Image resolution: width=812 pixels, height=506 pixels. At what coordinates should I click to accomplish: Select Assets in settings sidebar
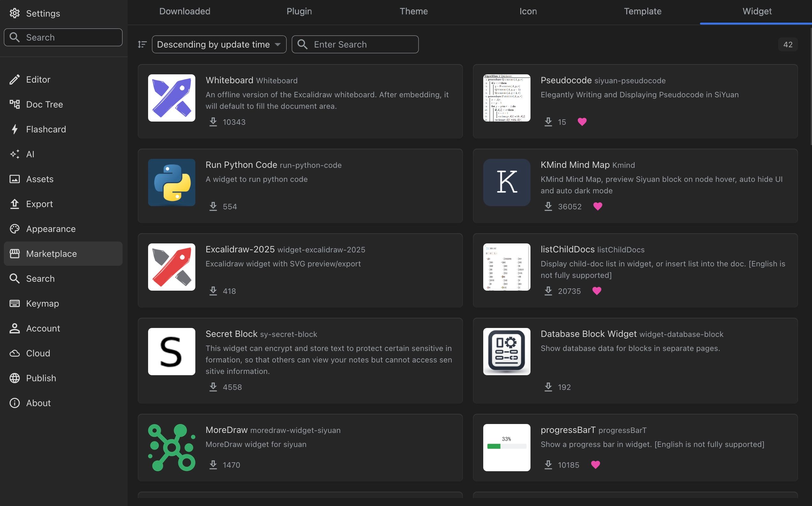63,179
